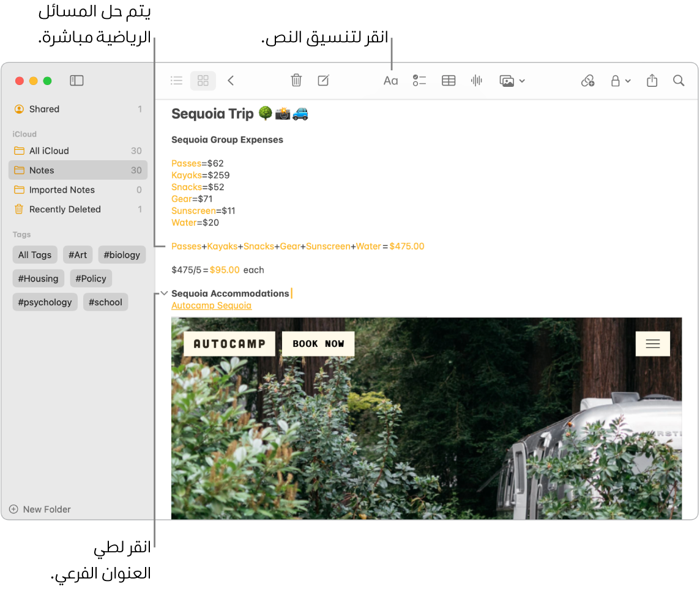
Task: Search your notes
Action: point(679,80)
